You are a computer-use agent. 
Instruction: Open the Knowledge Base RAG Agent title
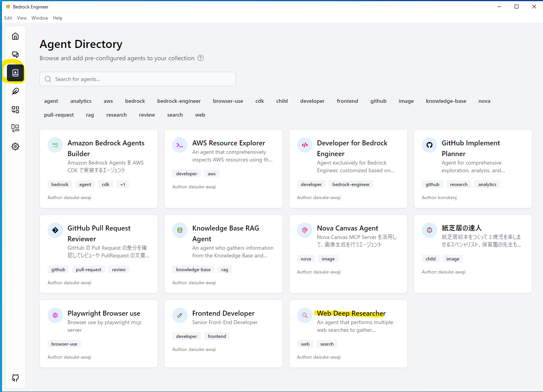point(225,233)
